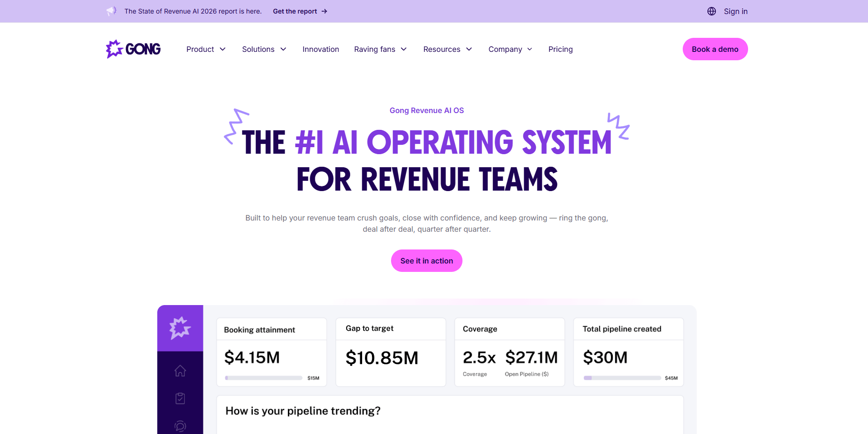This screenshot has width=868, height=434.
Task: Click the $27.1M open pipeline value
Action: (532, 357)
